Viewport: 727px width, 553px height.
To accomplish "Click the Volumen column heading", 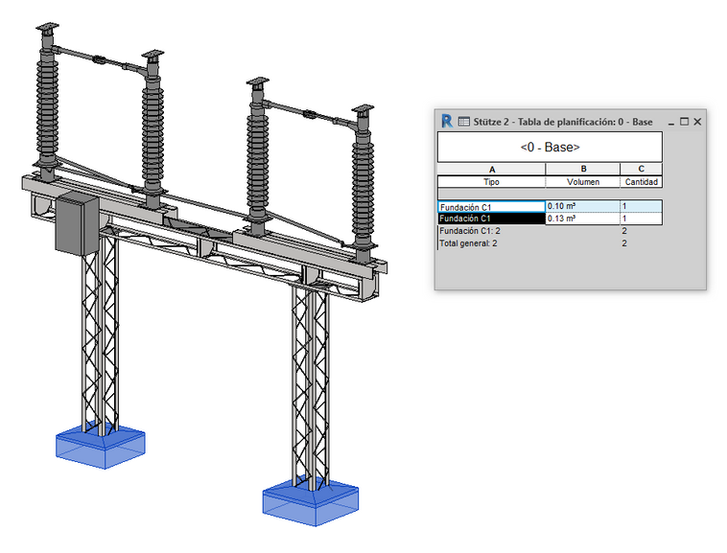I will pos(583,182).
